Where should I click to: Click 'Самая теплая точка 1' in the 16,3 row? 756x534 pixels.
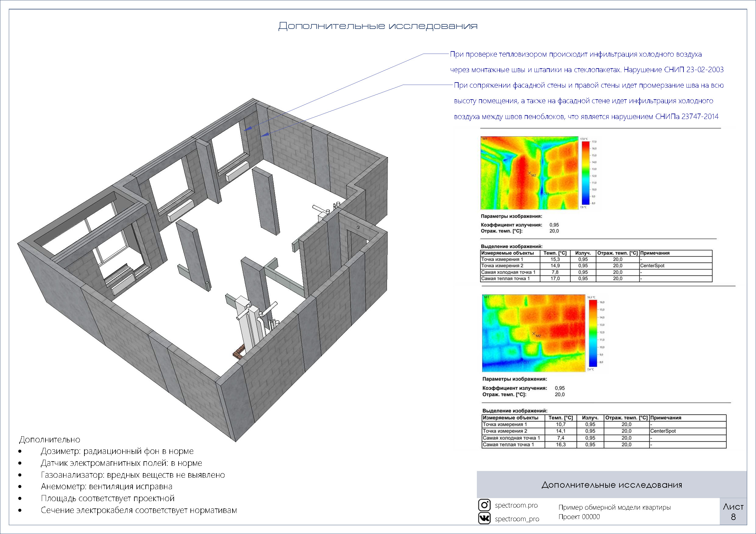pyautogui.click(x=508, y=444)
